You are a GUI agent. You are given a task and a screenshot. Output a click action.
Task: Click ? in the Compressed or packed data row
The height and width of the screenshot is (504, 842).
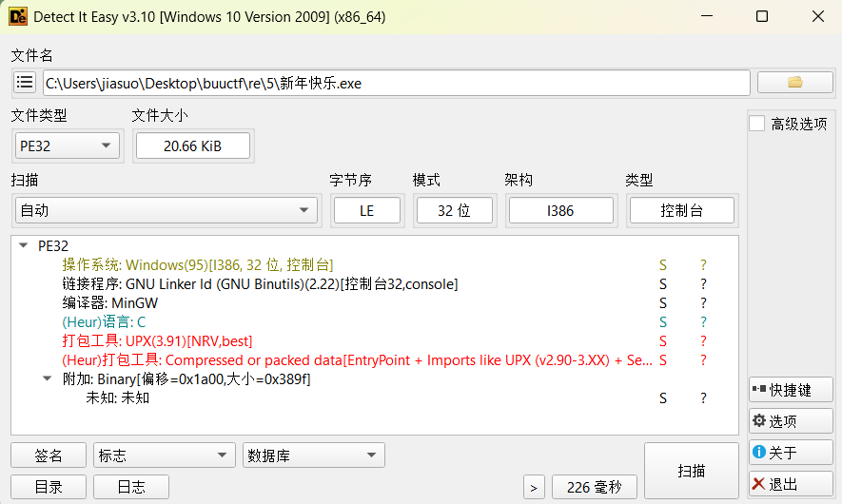(x=703, y=360)
